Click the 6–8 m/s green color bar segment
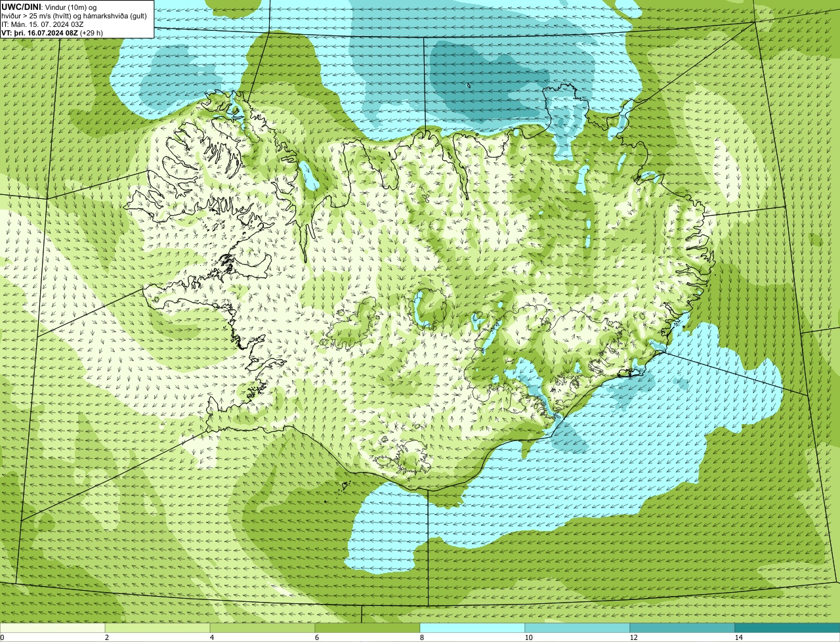Image resolution: width=840 pixels, height=642 pixels. click(367, 628)
